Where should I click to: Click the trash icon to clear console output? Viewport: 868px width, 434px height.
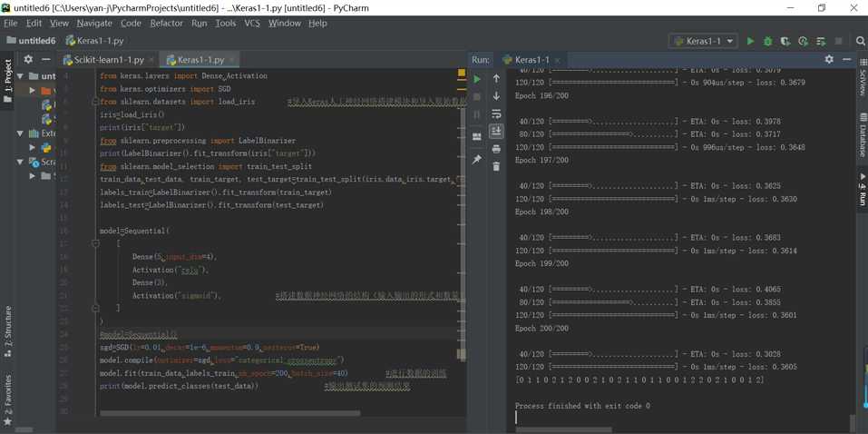tap(496, 166)
